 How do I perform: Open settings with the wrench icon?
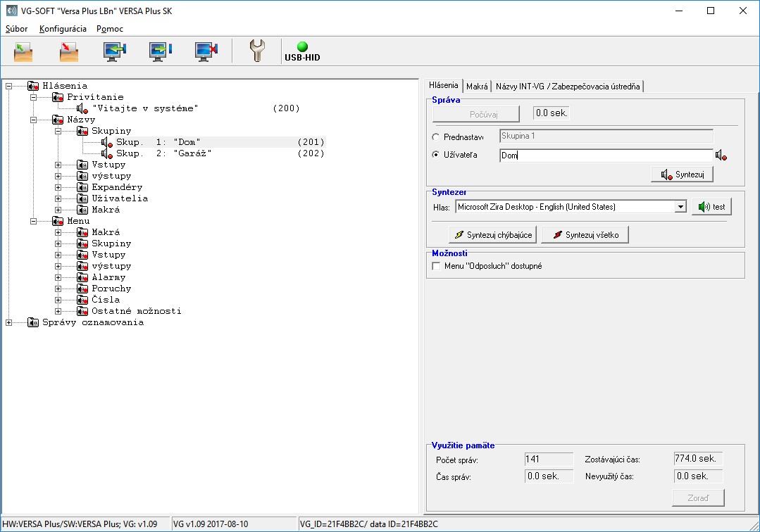258,51
